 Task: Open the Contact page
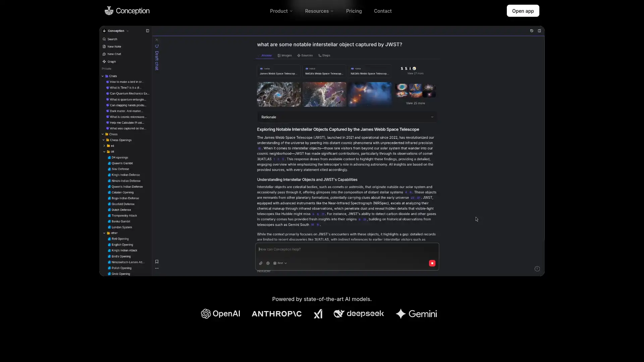(383, 11)
